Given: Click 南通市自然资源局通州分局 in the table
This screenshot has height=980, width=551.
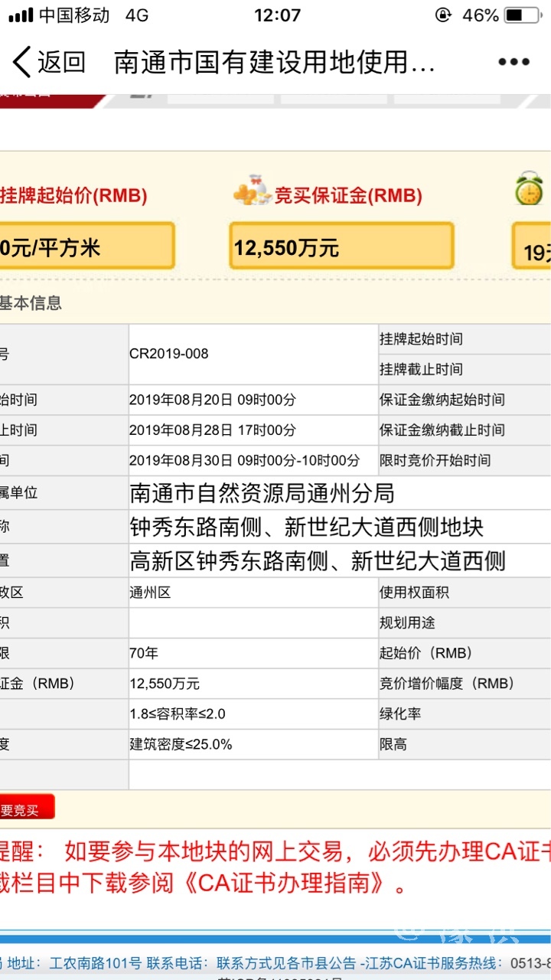Looking at the screenshot, I should point(262,493).
